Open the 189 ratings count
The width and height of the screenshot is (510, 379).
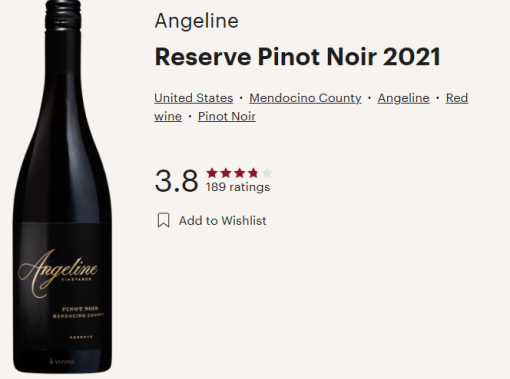(x=238, y=187)
